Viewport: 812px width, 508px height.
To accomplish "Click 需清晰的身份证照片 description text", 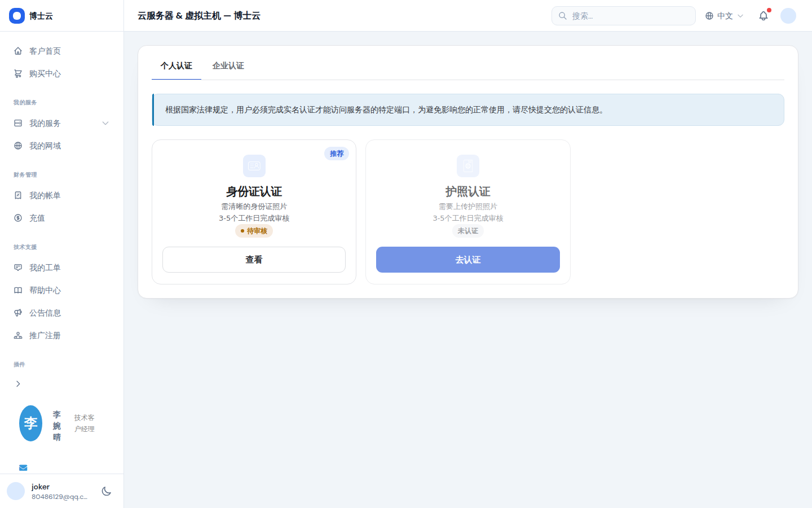I will coord(254,207).
